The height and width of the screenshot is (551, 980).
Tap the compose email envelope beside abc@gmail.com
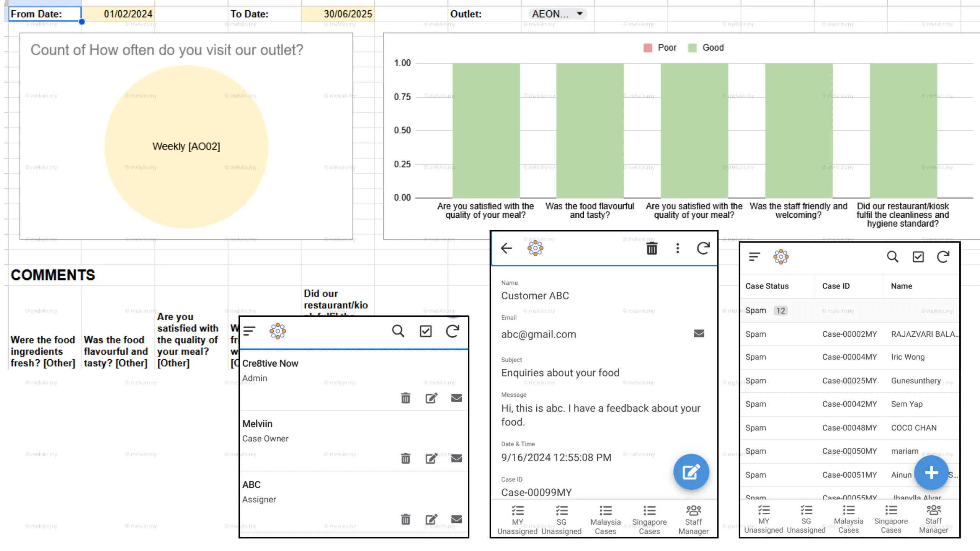coord(698,333)
